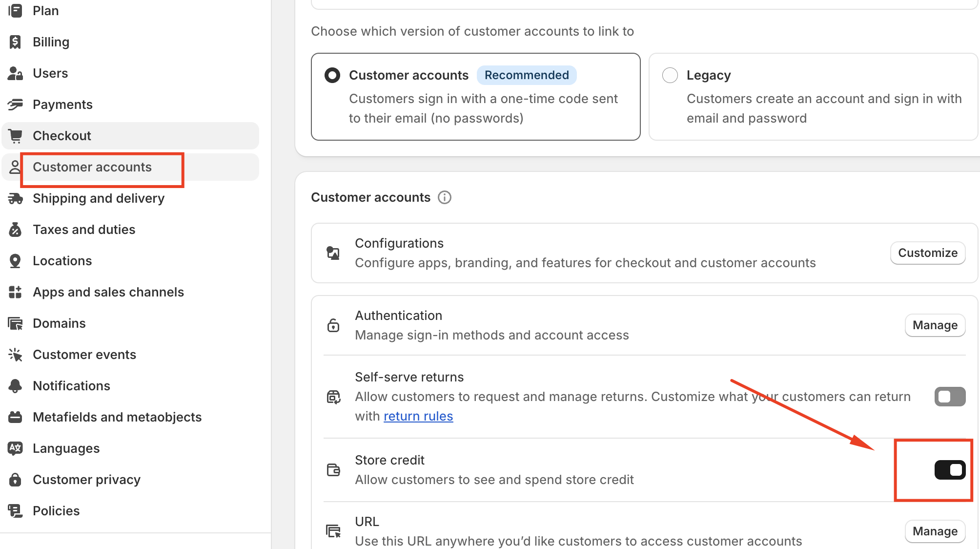Enable the Self-serve returns toggle
980x549 pixels.
click(949, 397)
